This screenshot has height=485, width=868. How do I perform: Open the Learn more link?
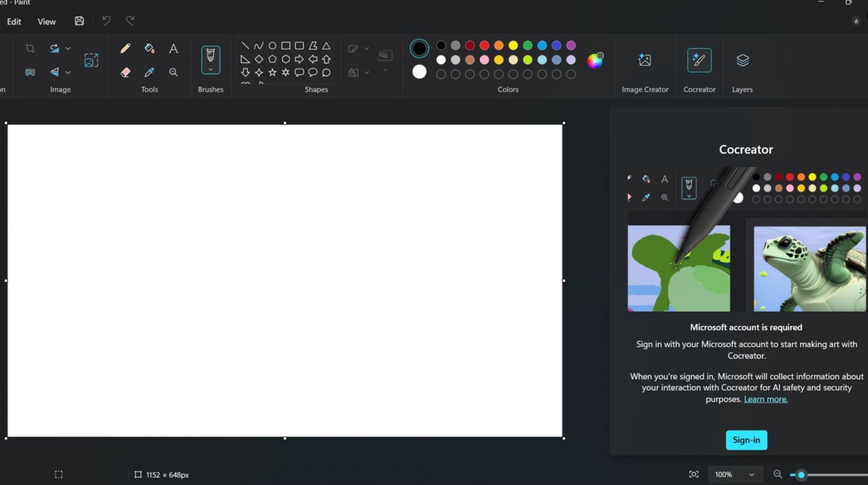click(765, 399)
